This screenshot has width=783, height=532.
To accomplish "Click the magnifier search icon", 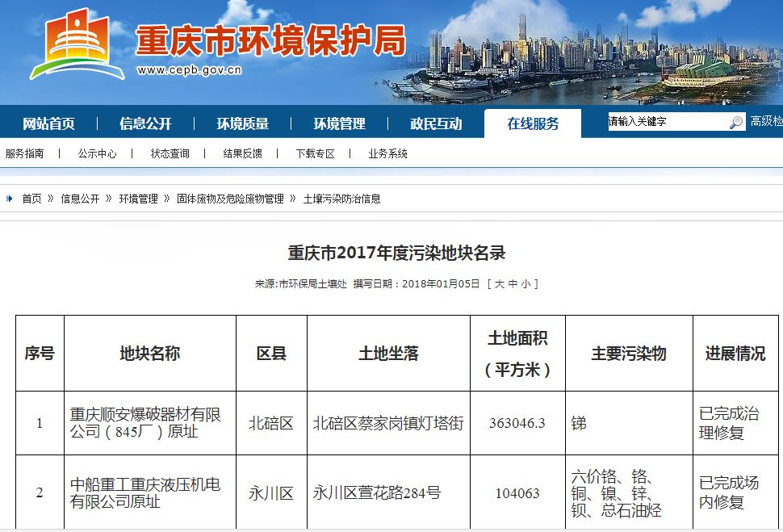I will point(735,123).
